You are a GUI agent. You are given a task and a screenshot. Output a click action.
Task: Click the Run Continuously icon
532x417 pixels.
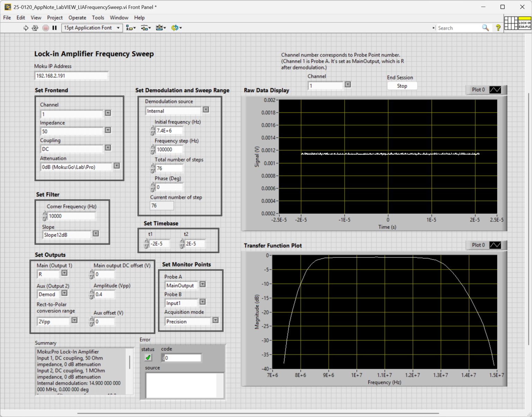click(35, 28)
